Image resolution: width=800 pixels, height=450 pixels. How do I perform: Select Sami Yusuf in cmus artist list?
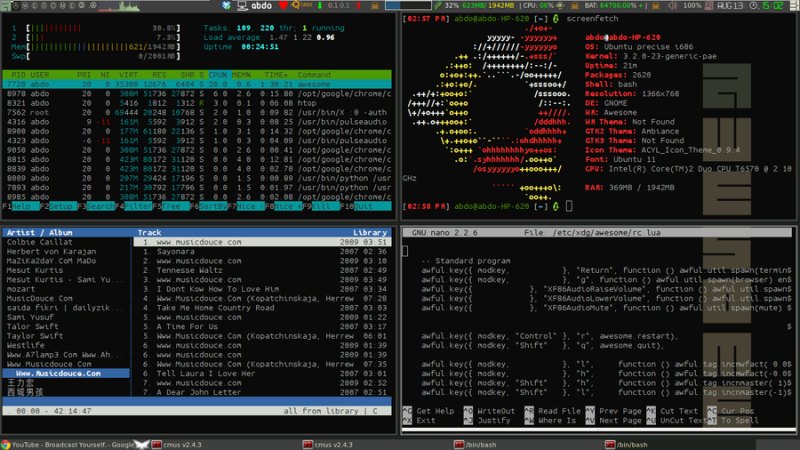[30, 317]
